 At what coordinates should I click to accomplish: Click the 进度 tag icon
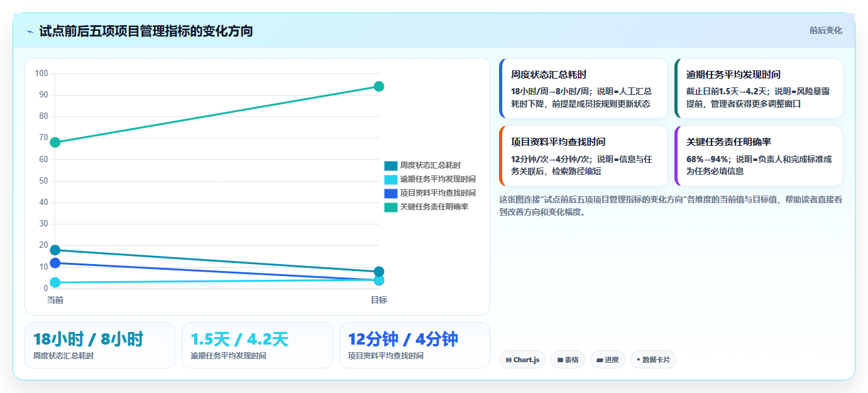coord(600,360)
